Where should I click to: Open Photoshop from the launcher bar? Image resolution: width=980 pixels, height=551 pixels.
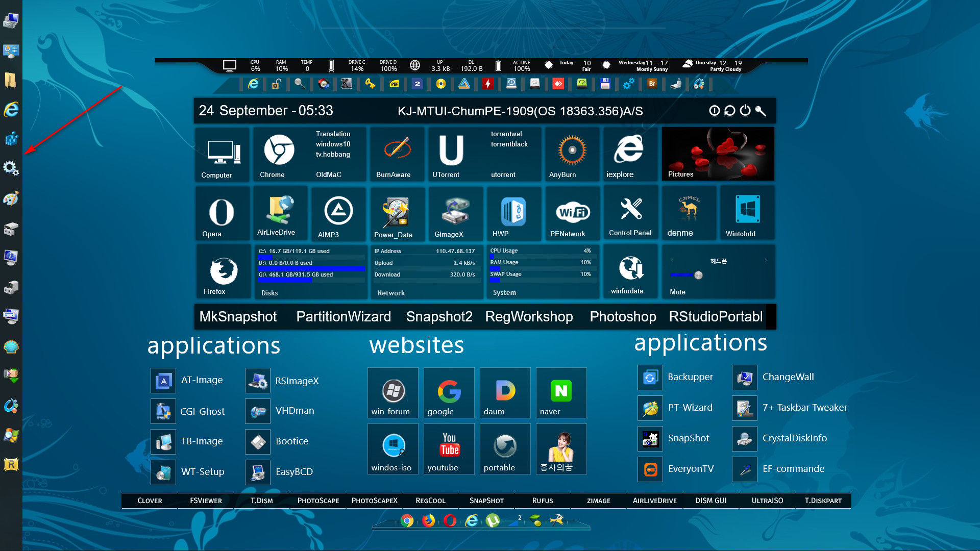point(623,316)
